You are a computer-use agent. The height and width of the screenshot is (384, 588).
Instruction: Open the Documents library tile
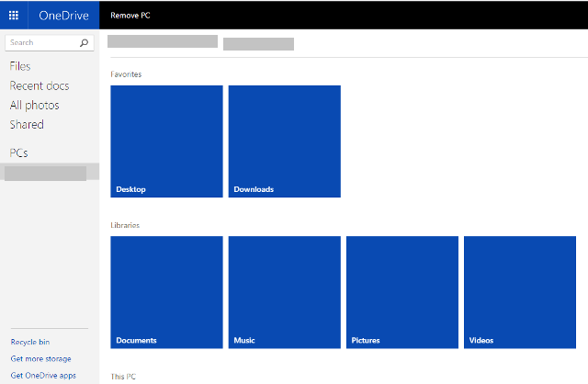pos(166,292)
